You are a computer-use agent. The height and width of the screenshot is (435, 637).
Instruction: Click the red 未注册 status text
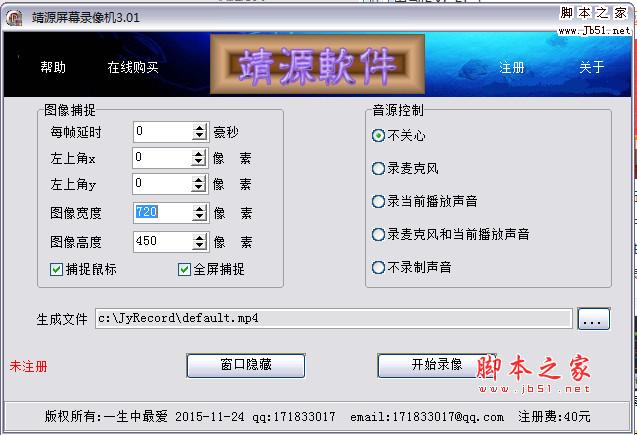point(28,366)
